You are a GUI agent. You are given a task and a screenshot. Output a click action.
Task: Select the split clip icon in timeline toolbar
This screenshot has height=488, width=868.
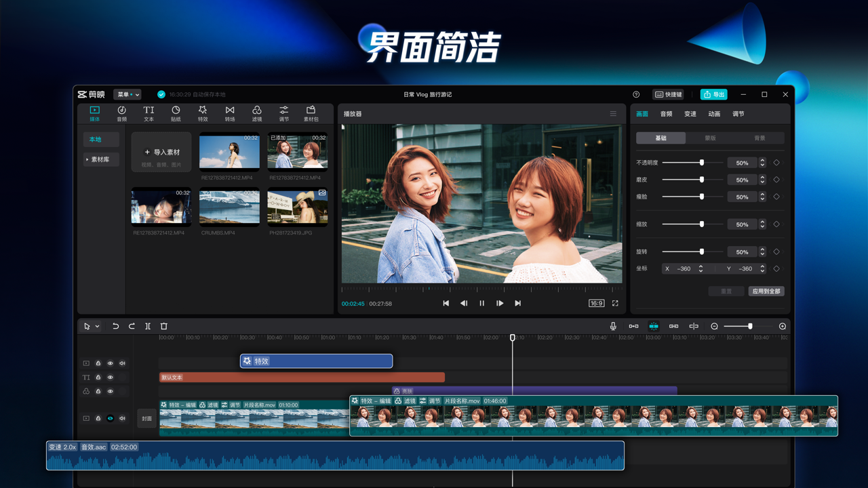[x=148, y=326]
